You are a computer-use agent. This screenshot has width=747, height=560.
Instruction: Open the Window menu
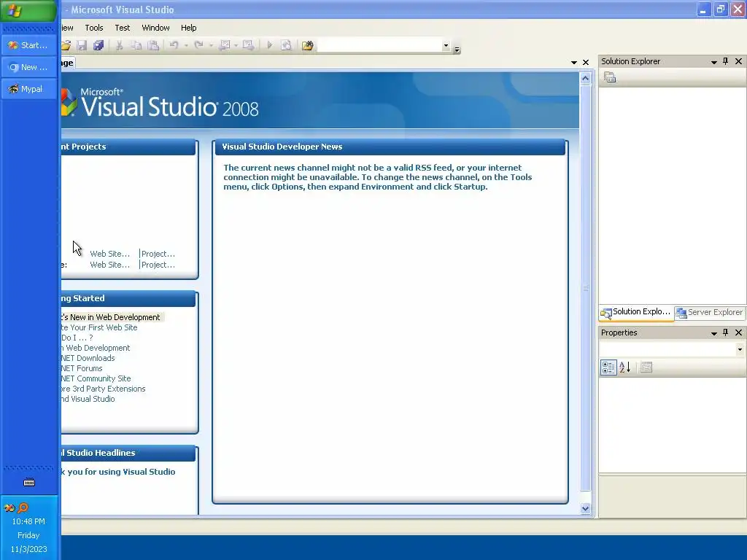[155, 28]
